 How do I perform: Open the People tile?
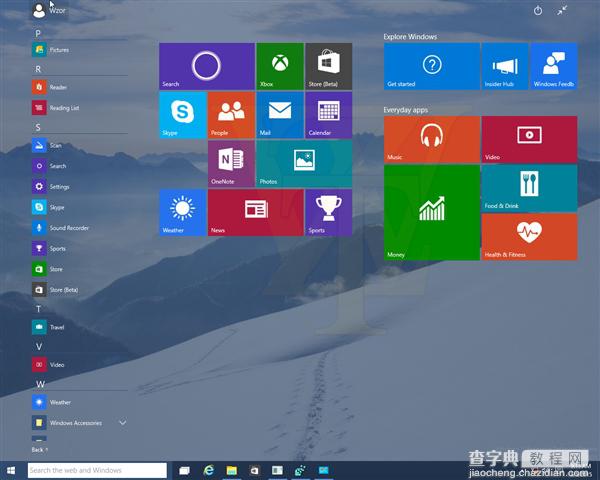231,115
